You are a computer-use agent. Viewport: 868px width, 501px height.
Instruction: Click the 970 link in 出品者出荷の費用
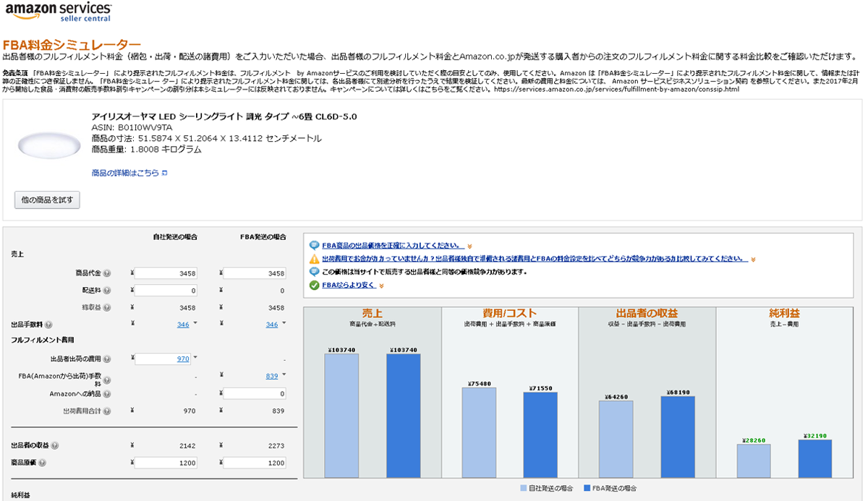[183, 359]
